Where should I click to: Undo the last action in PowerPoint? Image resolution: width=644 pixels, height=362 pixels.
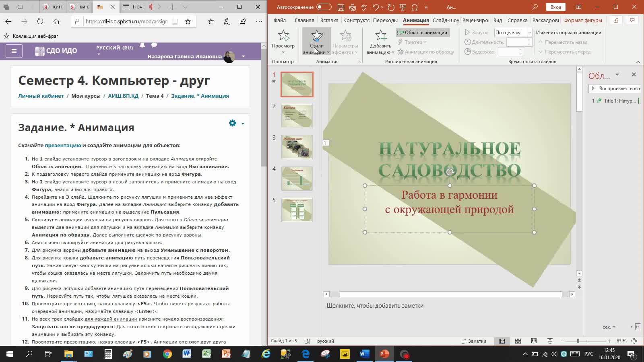[376, 7]
